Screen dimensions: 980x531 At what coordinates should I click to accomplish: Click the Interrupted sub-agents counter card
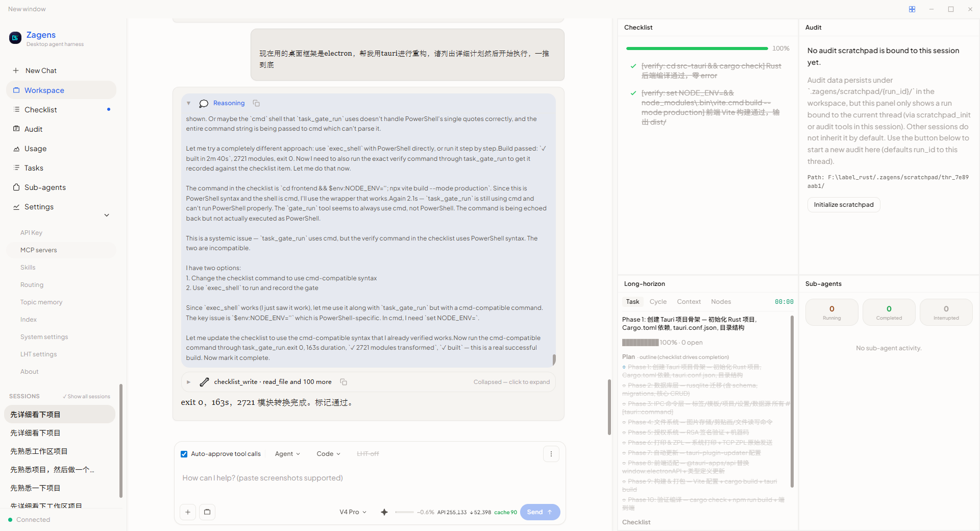pyautogui.click(x=946, y=312)
